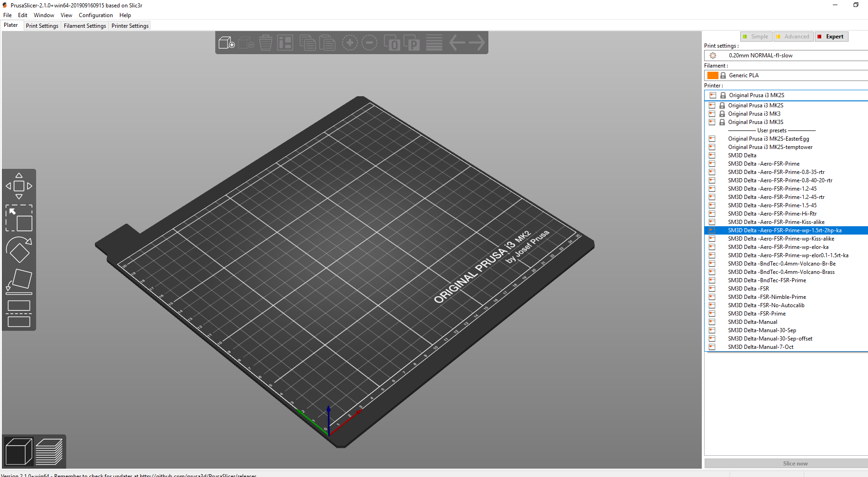Switch to sliced layers preview view
This screenshot has width=868, height=477.
click(x=49, y=452)
